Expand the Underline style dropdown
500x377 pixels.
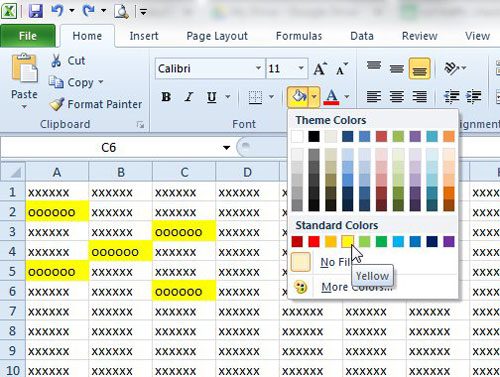228,97
